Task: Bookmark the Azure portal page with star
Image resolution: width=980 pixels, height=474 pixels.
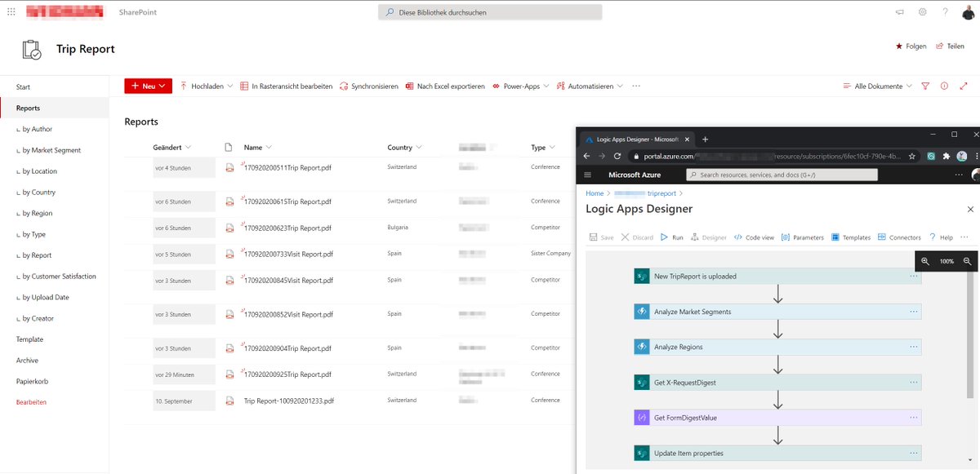Action: (912, 156)
